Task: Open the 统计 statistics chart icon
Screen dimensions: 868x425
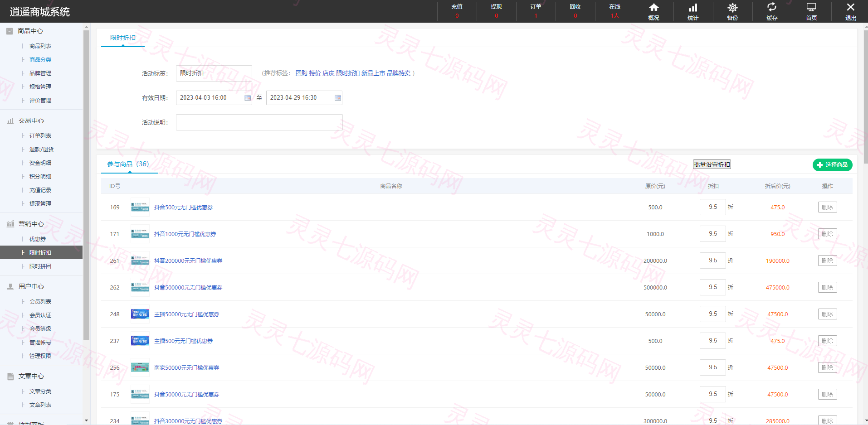Action: pyautogui.click(x=693, y=11)
